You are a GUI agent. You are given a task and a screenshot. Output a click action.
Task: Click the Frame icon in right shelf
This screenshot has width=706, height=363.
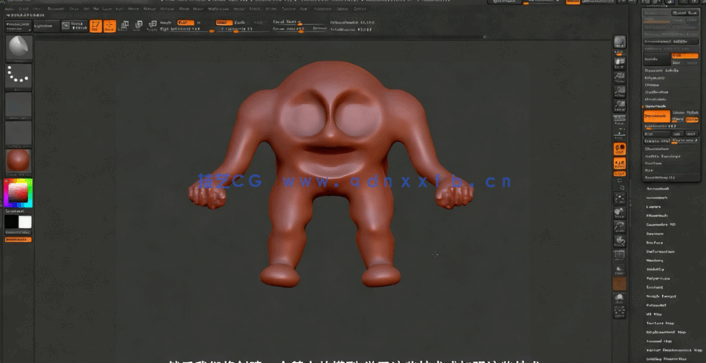coord(620,199)
